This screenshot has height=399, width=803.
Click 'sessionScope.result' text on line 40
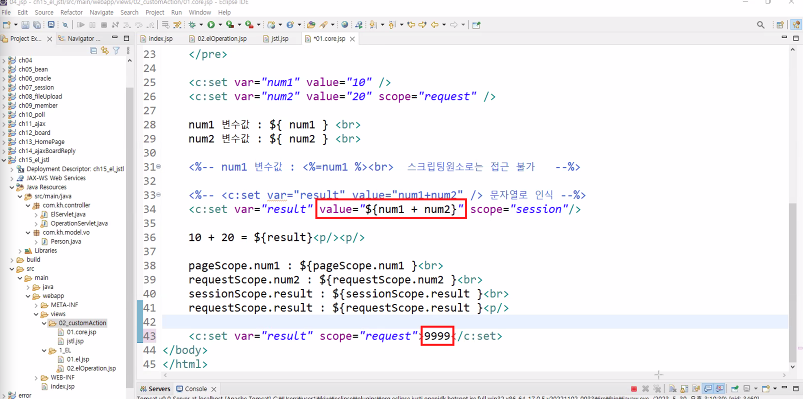[x=250, y=294]
